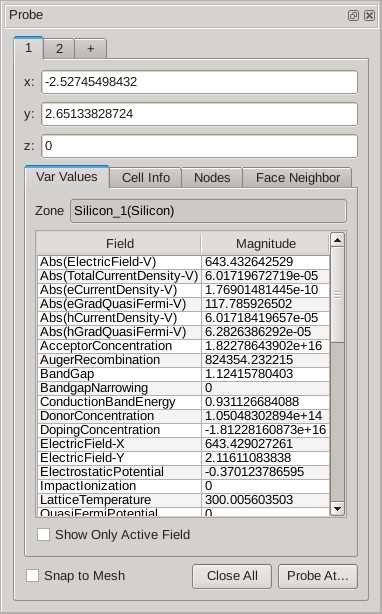Click the table scrollbar down arrow
This screenshot has width=382, height=614.
[337, 509]
